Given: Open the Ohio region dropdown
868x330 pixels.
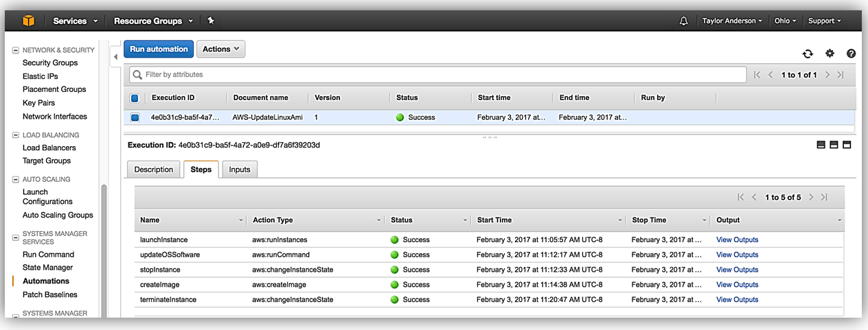Looking at the screenshot, I should pyautogui.click(x=785, y=21).
